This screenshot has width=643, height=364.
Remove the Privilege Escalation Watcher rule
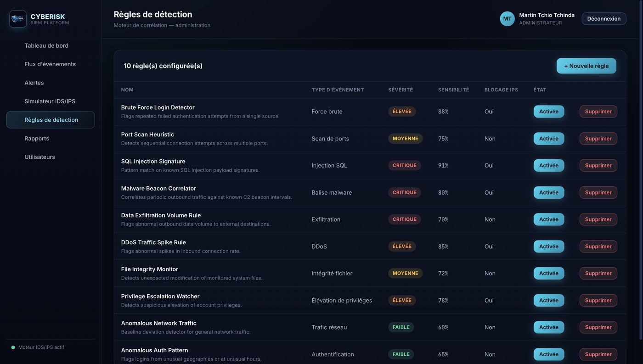pos(598,300)
